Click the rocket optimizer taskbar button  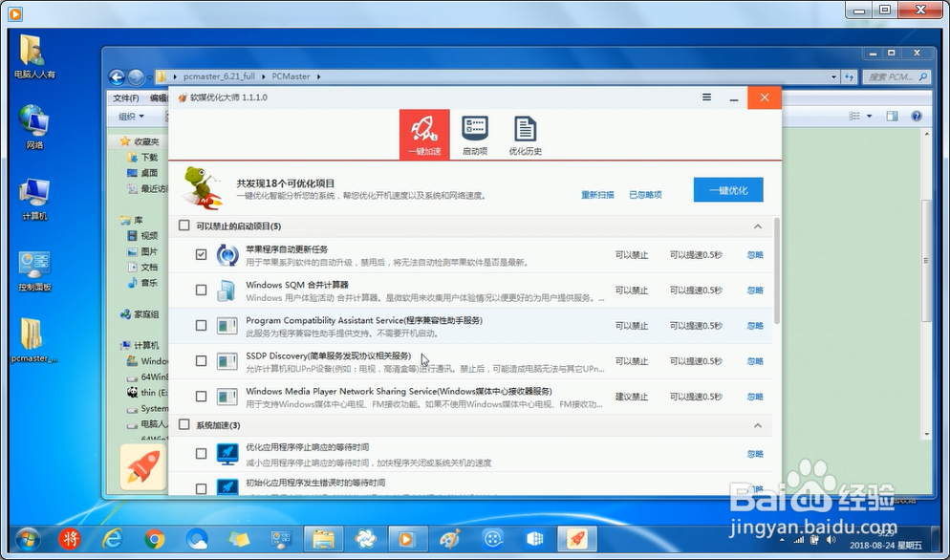tap(577, 539)
